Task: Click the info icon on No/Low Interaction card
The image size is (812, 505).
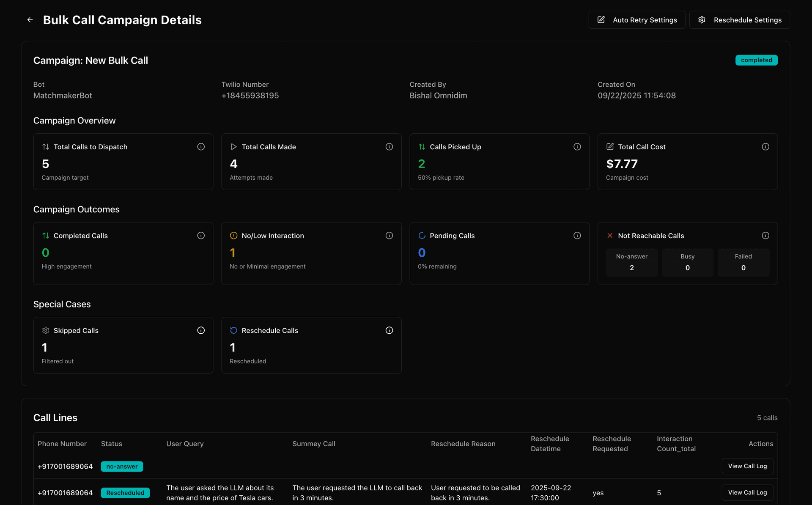Action: click(x=389, y=235)
